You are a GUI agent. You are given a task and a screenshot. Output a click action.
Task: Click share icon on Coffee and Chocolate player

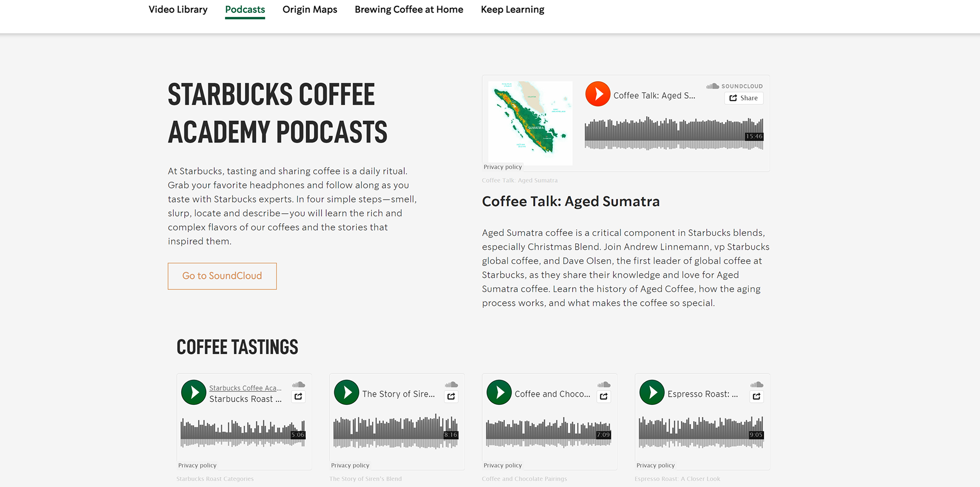click(604, 396)
